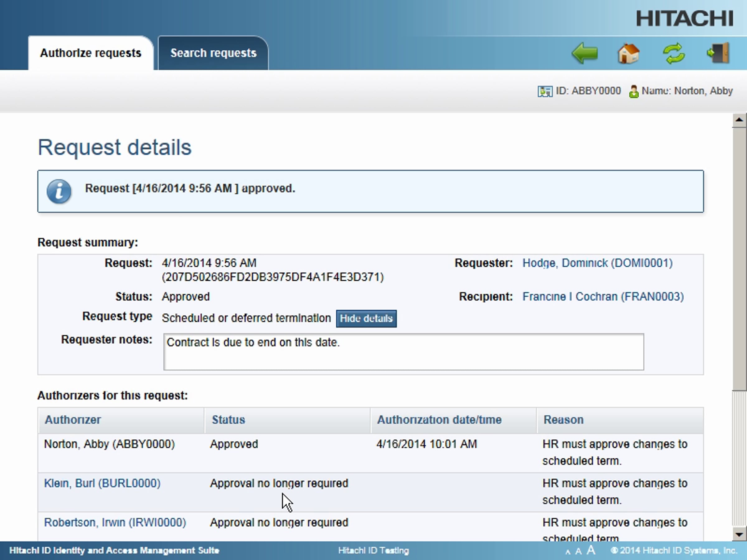Open Robertson, Irwin authorizer link
Screen dimensions: 747x560
(115, 522)
